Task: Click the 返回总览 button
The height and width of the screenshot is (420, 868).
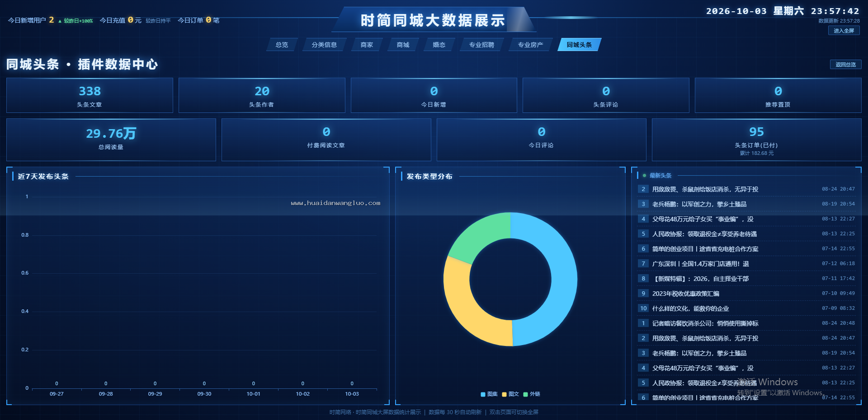Action: [x=845, y=65]
